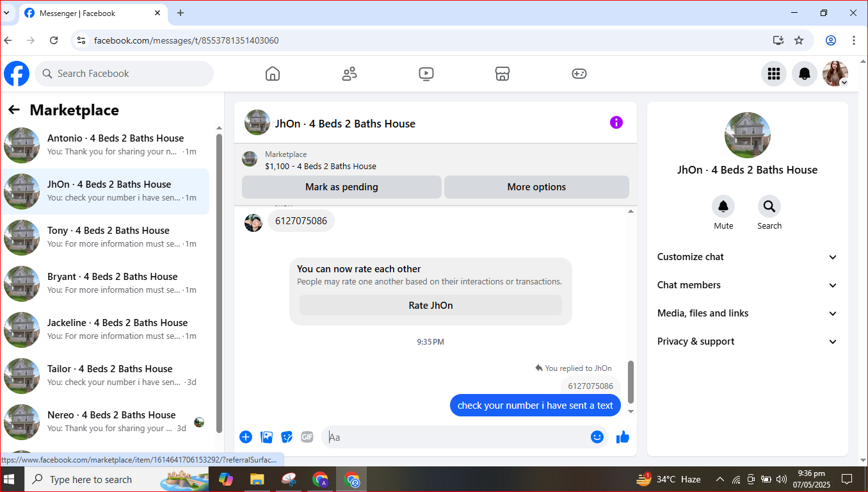This screenshot has width=868, height=492.
Task: Open Jackeline 4 Beds 2 Baths House chat
Action: point(105,330)
